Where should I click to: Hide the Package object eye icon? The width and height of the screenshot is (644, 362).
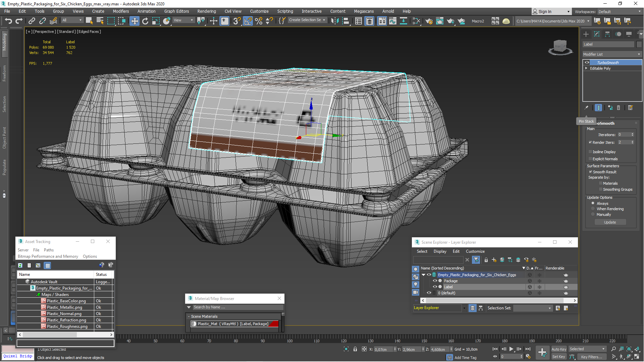click(435, 281)
